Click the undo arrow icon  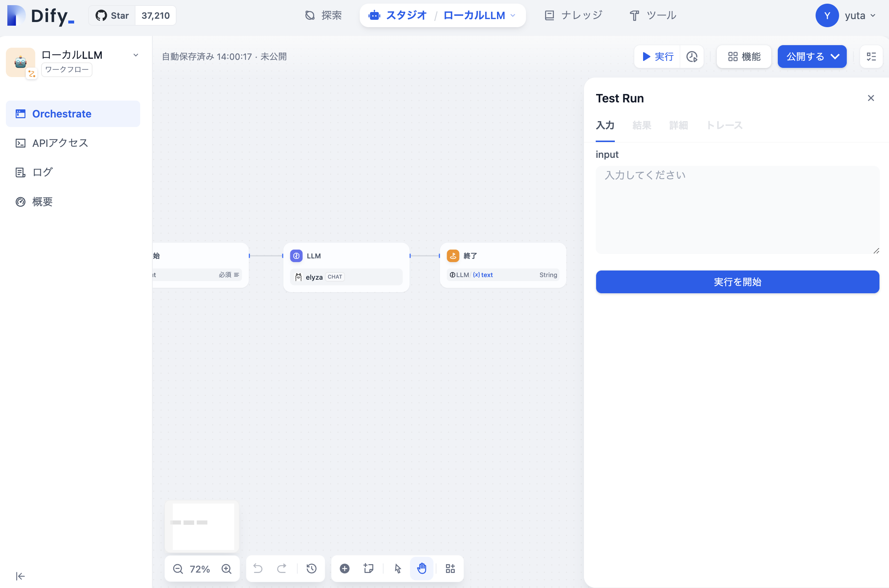pyautogui.click(x=258, y=569)
